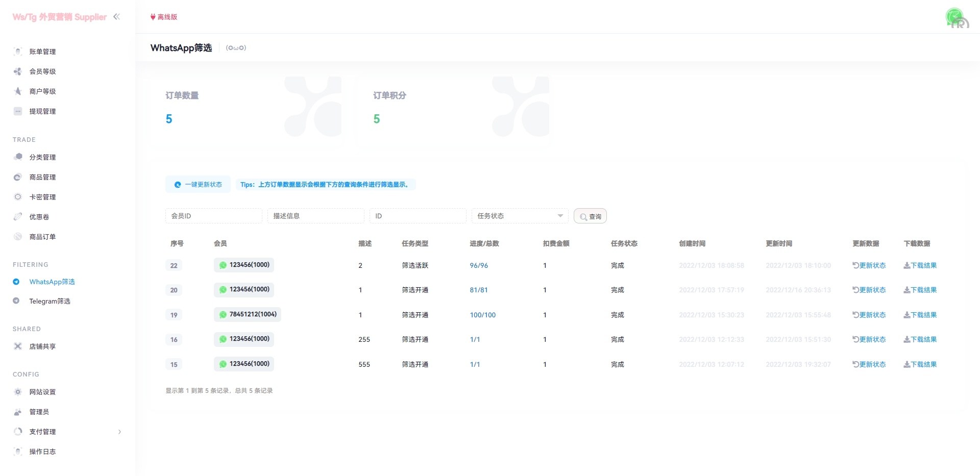Open the 任务状态 dropdown
The width and height of the screenshot is (980, 476).
coord(519,216)
